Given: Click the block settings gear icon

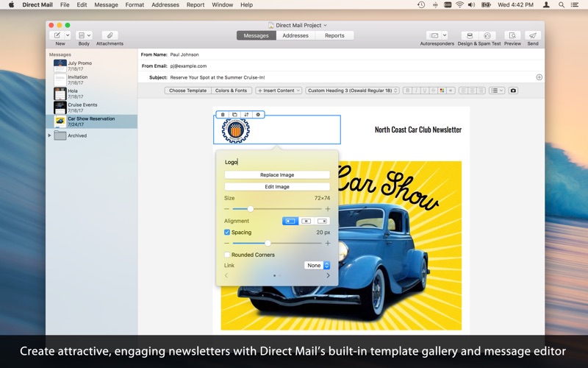Looking at the screenshot, I should [x=258, y=115].
